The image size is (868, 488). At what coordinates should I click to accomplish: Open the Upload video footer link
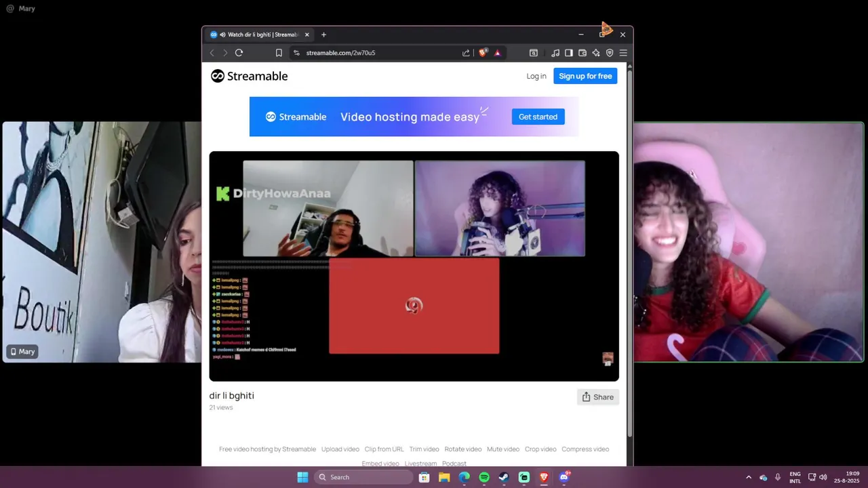340,449
